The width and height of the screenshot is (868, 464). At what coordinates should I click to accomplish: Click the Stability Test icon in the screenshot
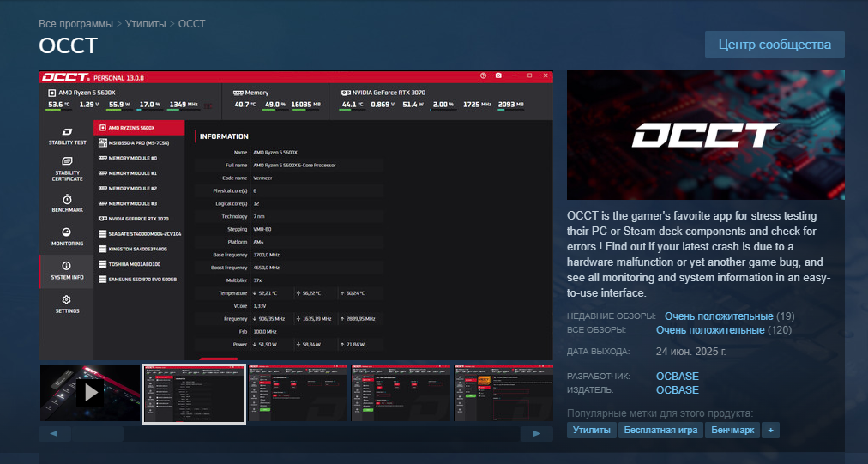click(x=66, y=131)
